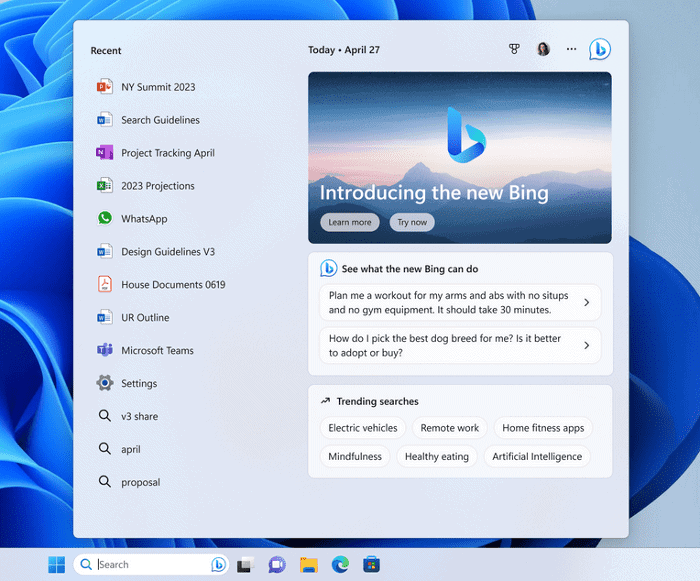Launch Microsoft Edge from the taskbar
This screenshot has width=700, height=581.
(340, 564)
